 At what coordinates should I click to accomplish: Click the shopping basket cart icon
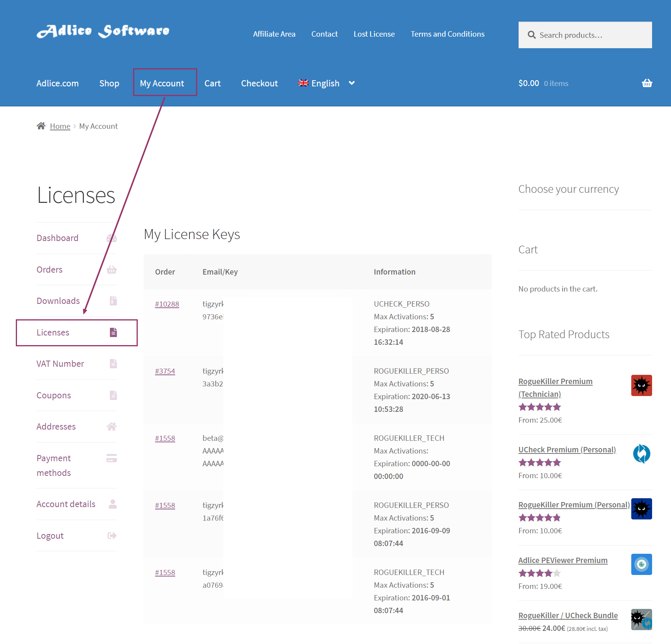click(x=647, y=83)
